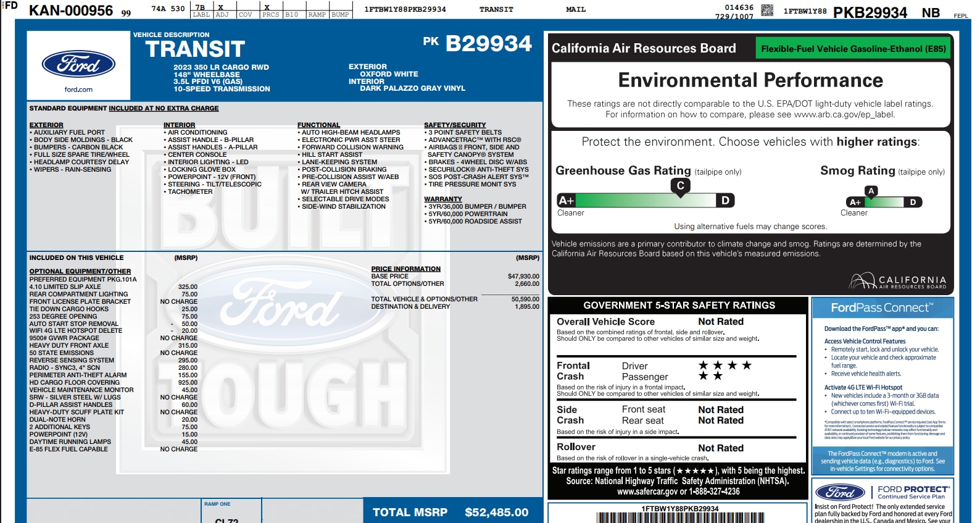This screenshot has height=523, width=980.
Task: Click the 'FORD PROTECT Continued Service Plan' title
Action: 913,492
